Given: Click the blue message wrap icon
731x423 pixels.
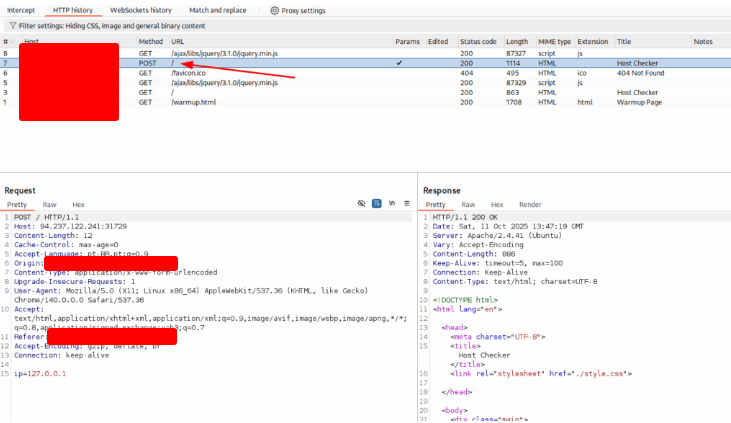Looking at the screenshot, I should (x=377, y=204).
